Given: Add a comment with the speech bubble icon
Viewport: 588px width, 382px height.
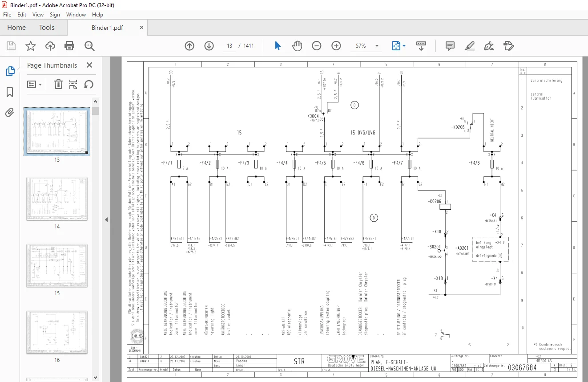Looking at the screenshot, I should 450,46.
